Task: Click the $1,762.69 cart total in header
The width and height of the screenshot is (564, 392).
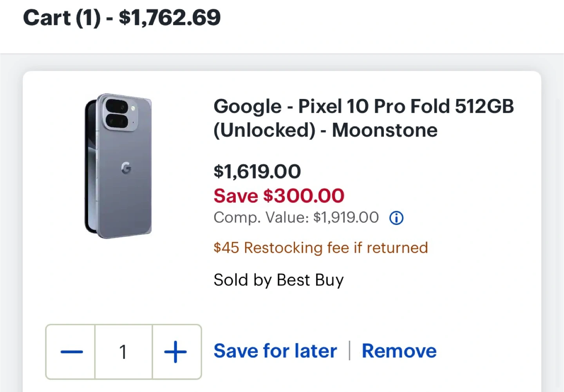Action: pos(170,18)
